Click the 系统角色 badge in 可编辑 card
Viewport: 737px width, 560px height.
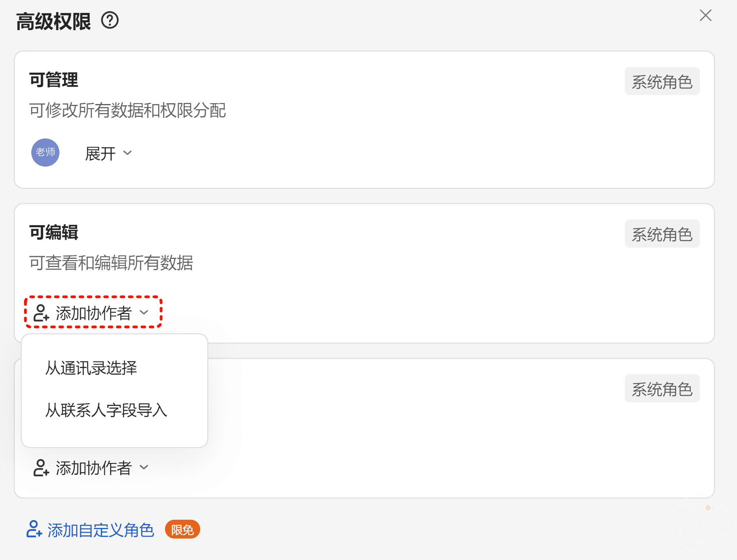(x=662, y=234)
